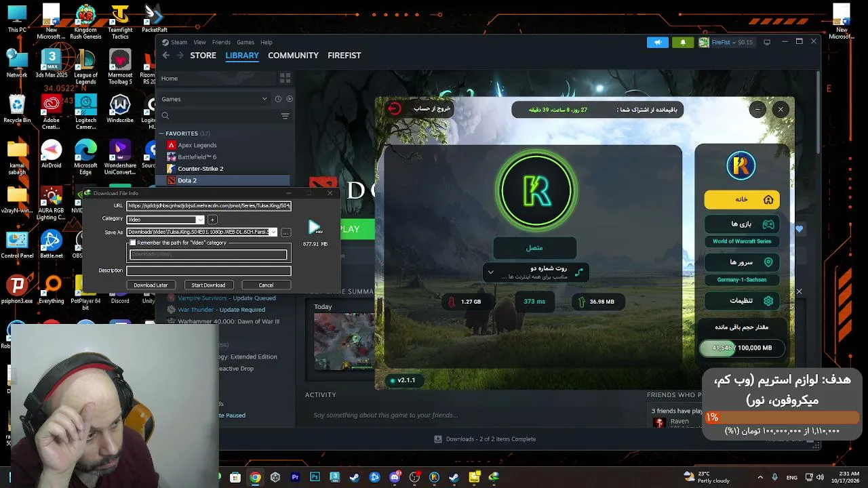Click the large green K connect button in the VPN app
The height and width of the screenshot is (488, 868).
tap(536, 190)
